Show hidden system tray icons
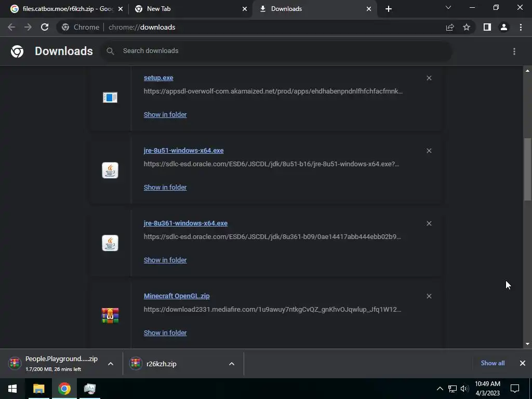 click(440, 389)
